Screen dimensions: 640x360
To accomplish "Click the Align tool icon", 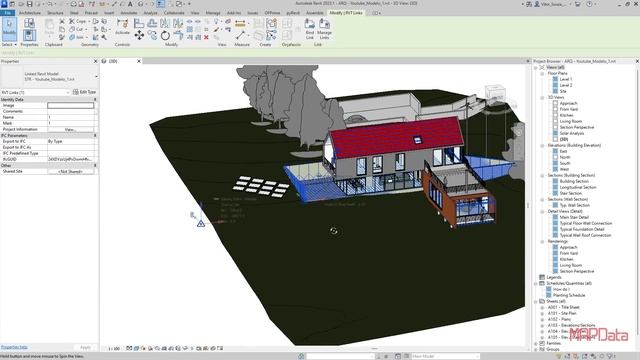I will coord(139,24).
